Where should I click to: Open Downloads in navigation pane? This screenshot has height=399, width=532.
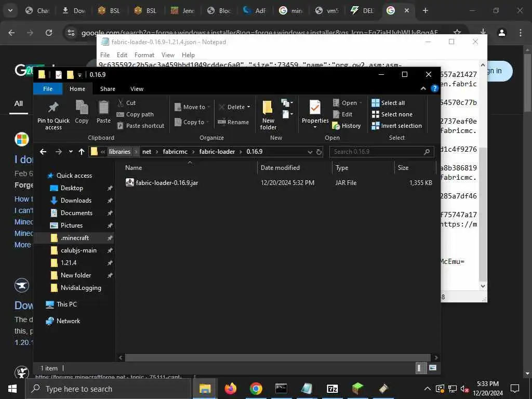pos(76,201)
